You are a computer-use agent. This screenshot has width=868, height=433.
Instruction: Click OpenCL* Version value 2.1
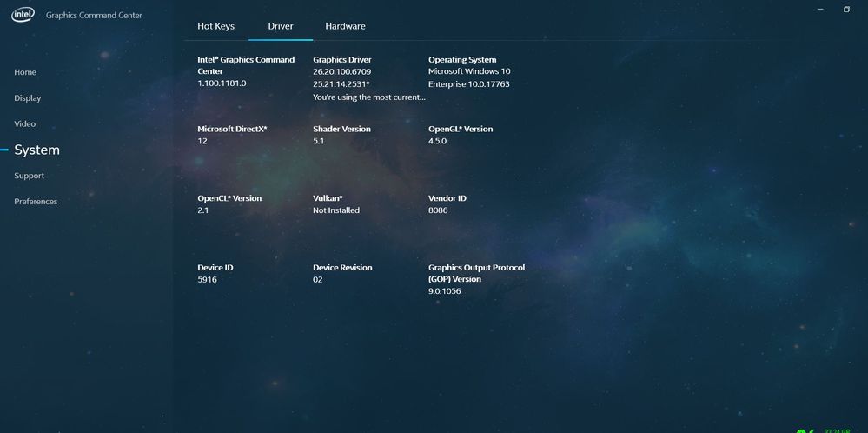point(203,210)
